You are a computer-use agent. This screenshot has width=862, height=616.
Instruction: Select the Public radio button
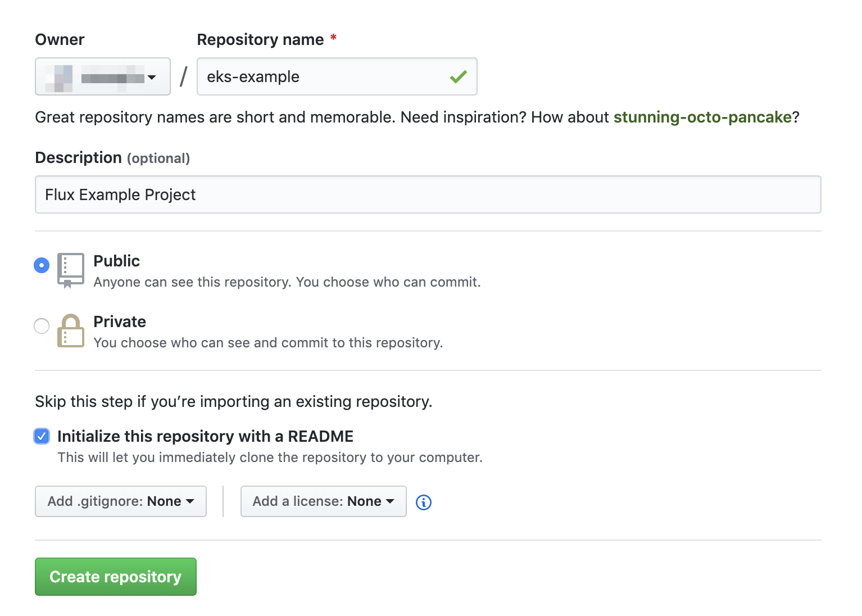42,265
